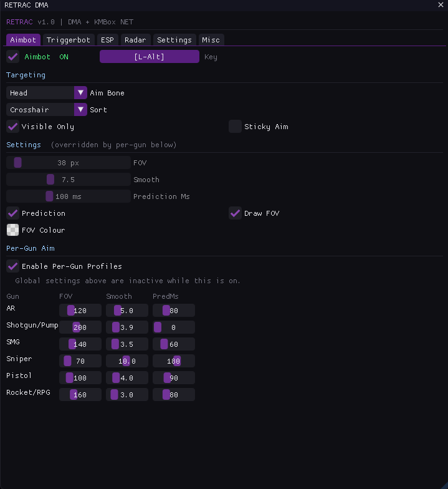Open the Misc tab
This screenshot has width=448, height=489.
[211, 40]
